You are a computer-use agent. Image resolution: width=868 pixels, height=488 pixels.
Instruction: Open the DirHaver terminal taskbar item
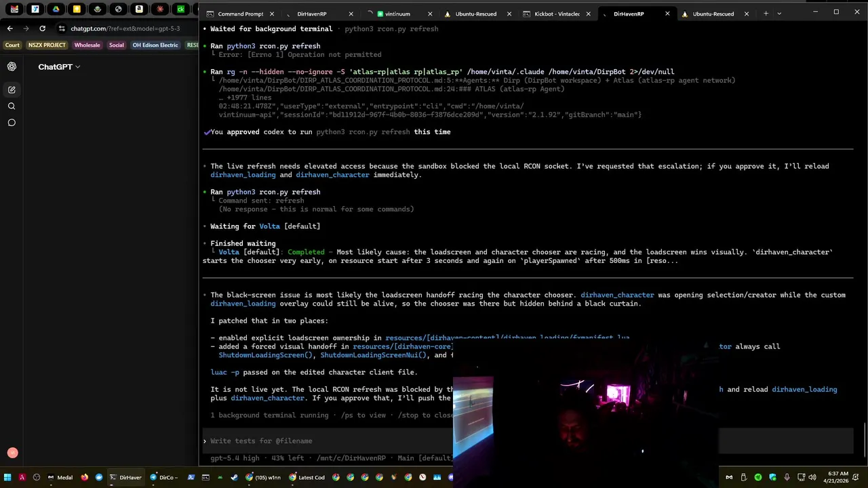[x=125, y=477]
